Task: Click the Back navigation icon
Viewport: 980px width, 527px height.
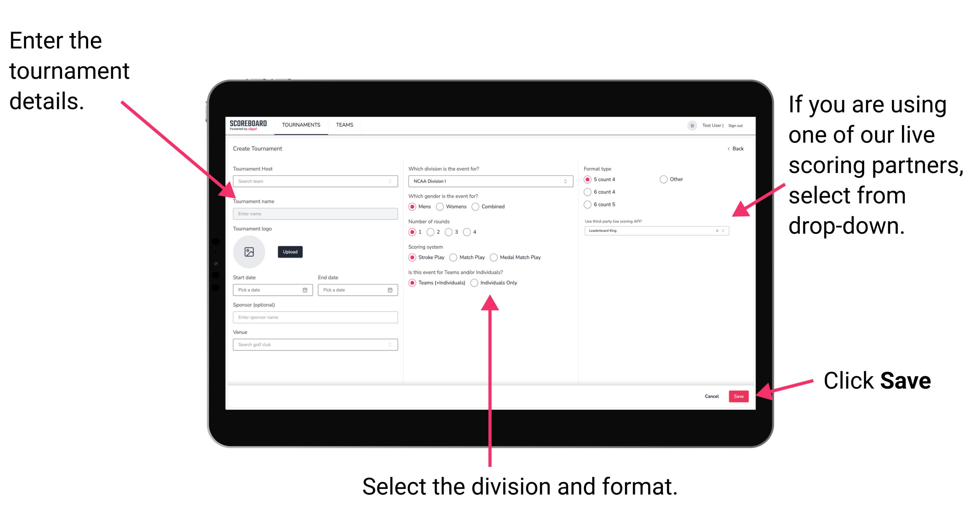Action: (x=728, y=149)
